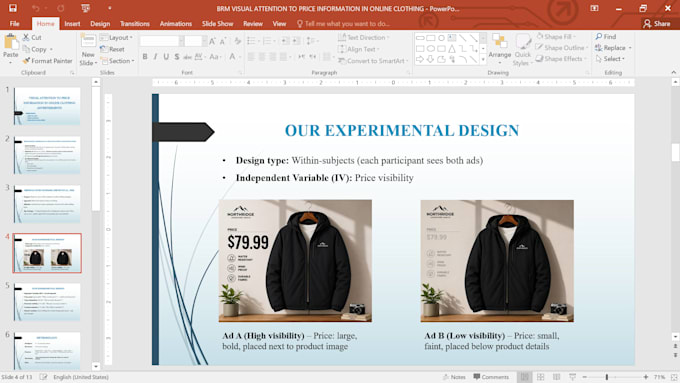Click Format Painter
The image size is (680, 383).
pyautogui.click(x=48, y=61)
